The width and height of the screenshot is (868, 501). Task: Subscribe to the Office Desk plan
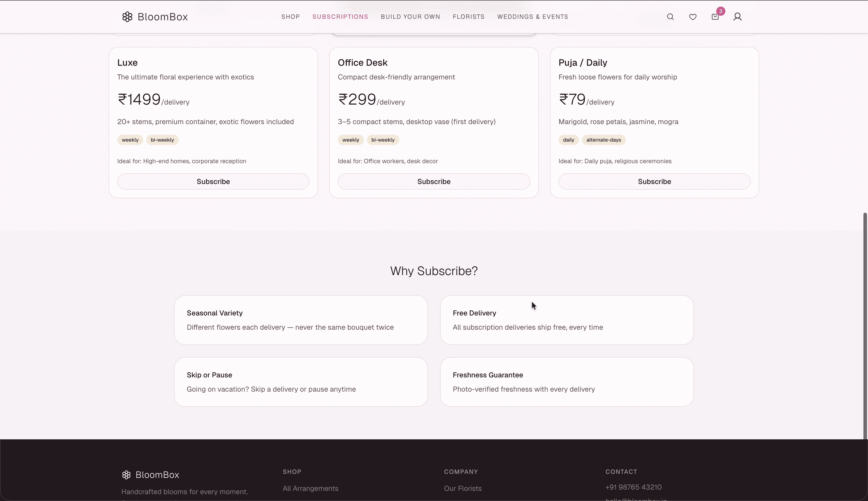[433, 181]
